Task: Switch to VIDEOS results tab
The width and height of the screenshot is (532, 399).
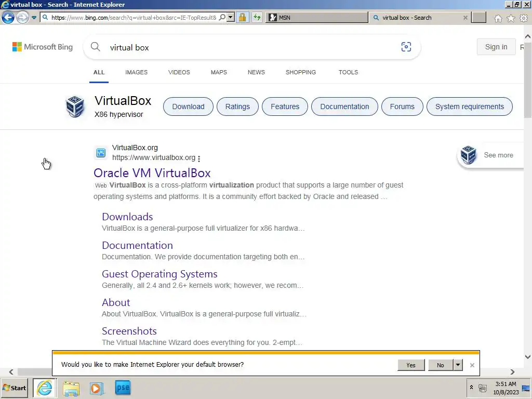Action: [x=179, y=72]
